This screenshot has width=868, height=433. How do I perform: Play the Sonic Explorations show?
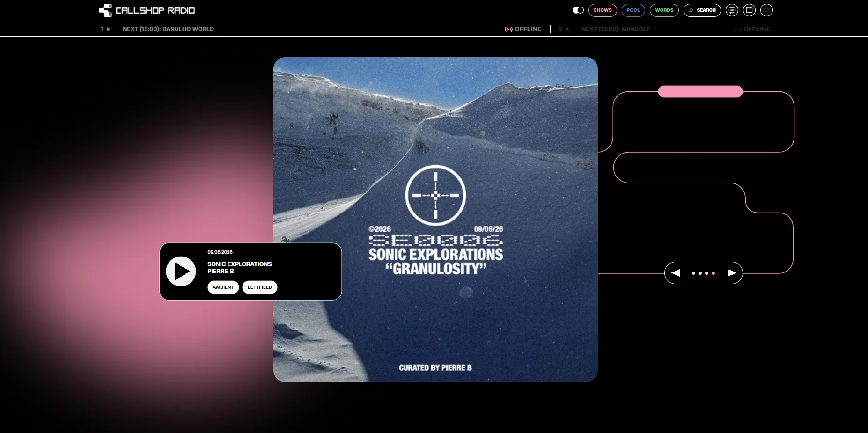181,272
